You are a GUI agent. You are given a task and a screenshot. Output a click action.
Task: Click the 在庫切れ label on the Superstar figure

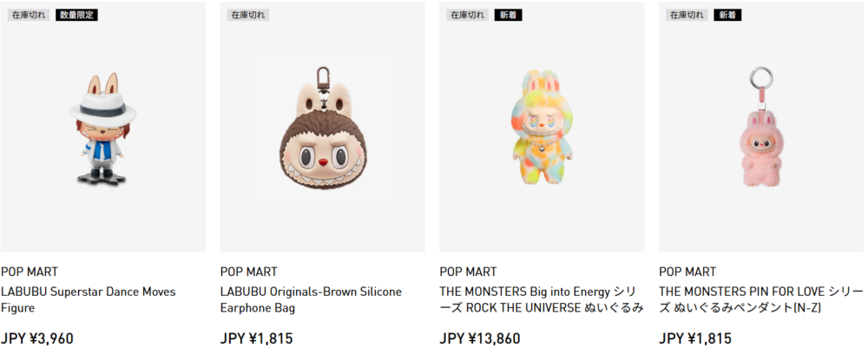[x=29, y=15]
